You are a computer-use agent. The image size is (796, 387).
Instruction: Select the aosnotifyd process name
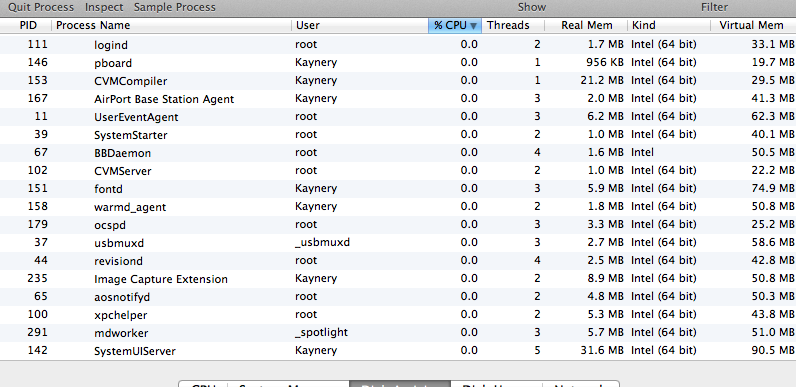click(122, 297)
